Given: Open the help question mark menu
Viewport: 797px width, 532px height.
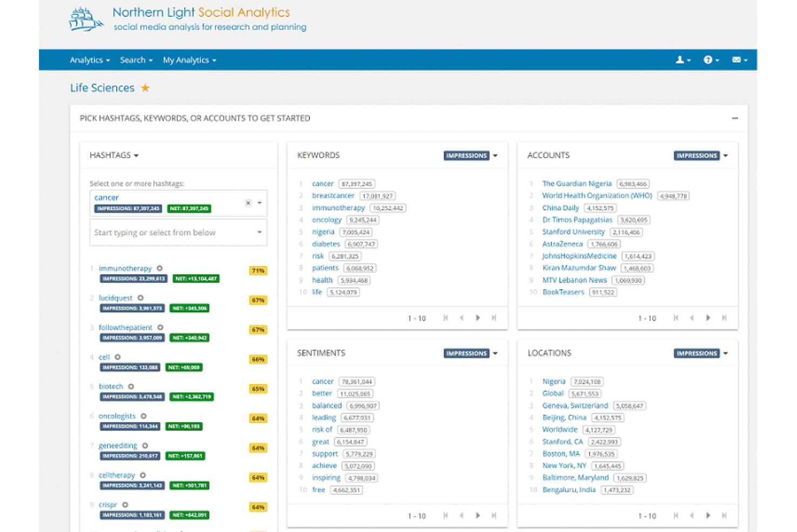Looking at the screenshot, I should coord(711,60).
